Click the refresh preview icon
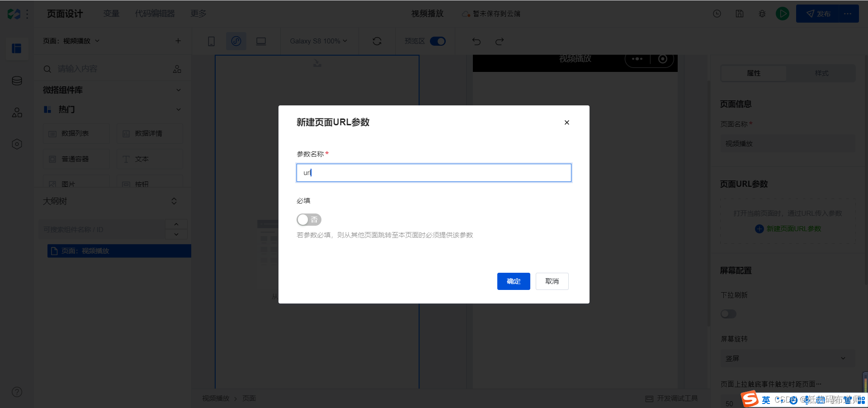The image size is (868, 408). [377, 41]
